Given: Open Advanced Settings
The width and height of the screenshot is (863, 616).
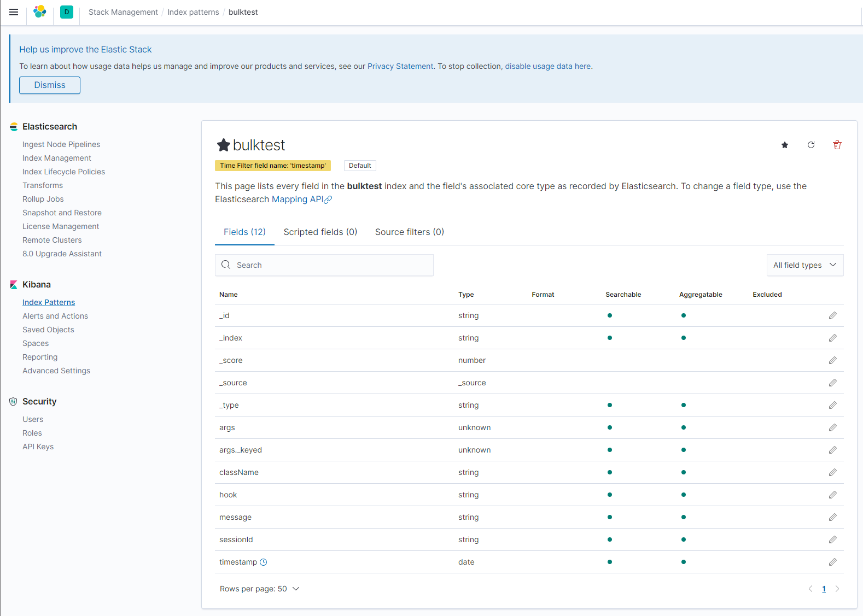Looking at the screenshot, I should coord(56,371).
